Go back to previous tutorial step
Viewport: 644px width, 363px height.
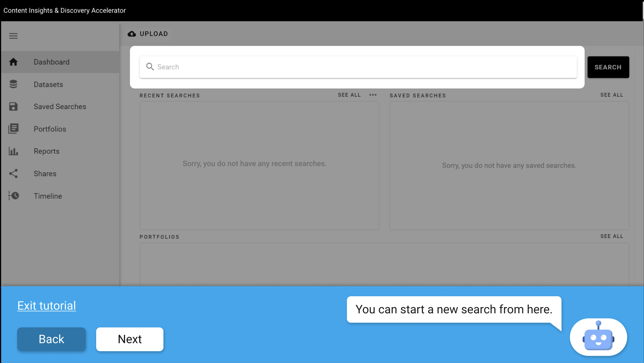[51, 339]
